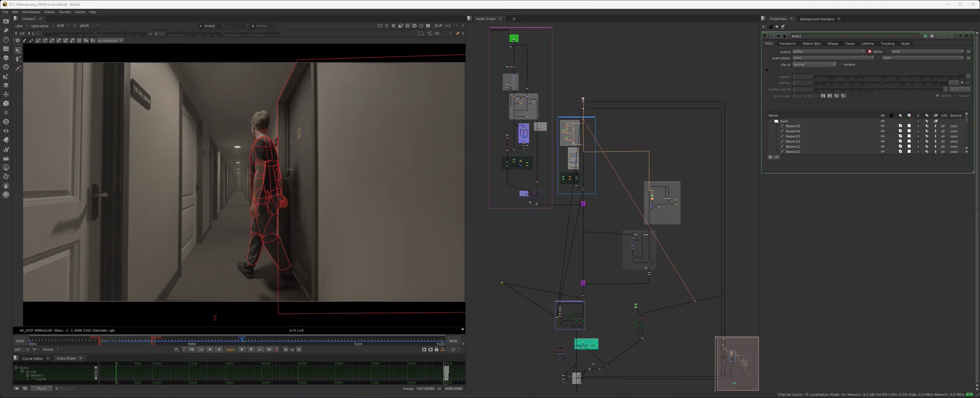
Task: Open the Workspace menu
Action: point(31,12)
